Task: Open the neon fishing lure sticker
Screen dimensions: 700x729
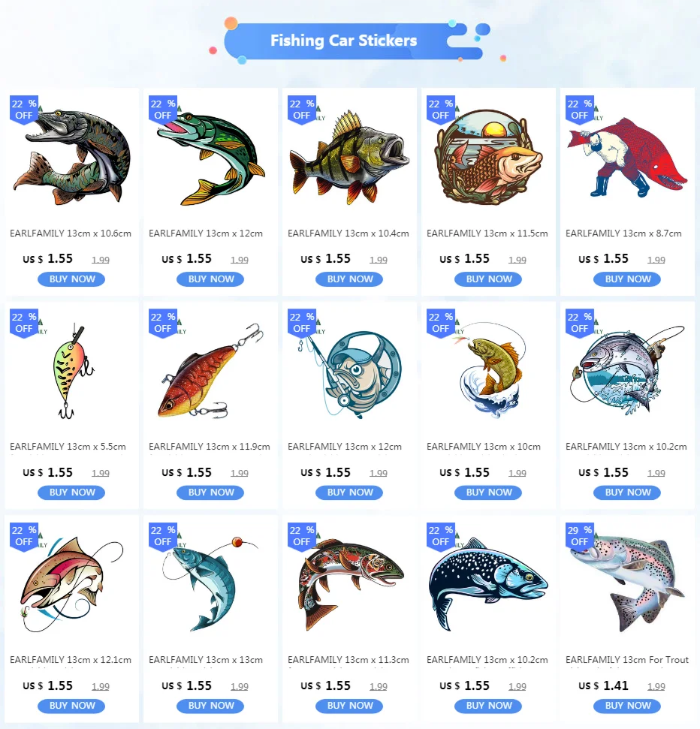Action: click(x=72, y=371)
